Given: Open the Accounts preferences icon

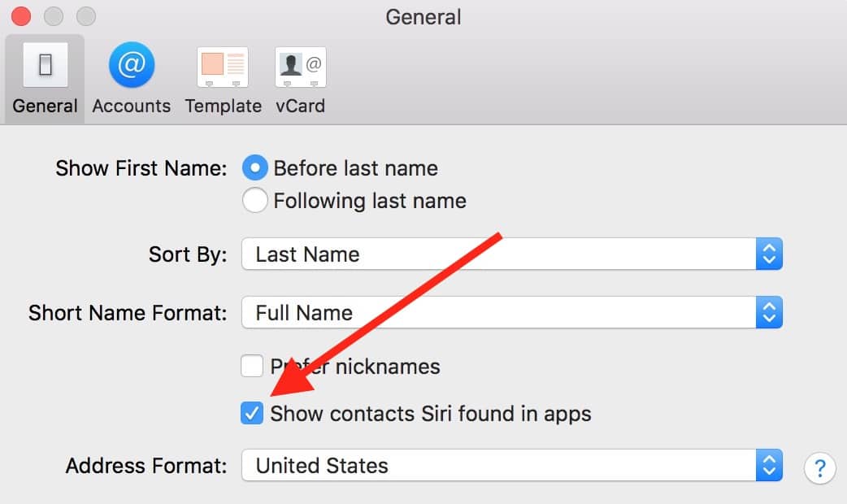Looking at the screenshot, I should pyautogui.click(x=131, y=65).
